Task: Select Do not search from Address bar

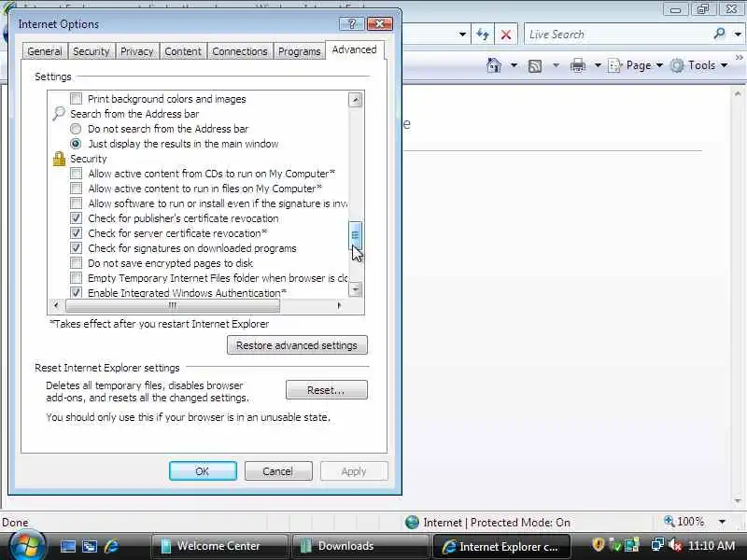Action: [x=76, y=129]
